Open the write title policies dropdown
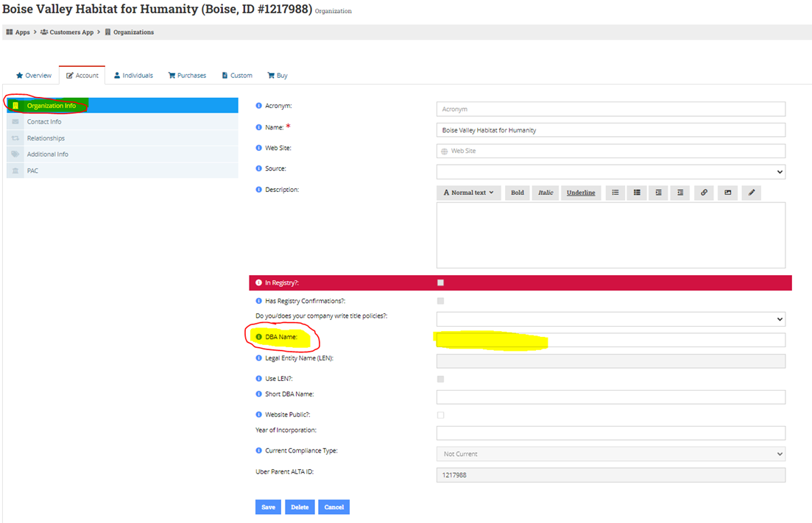 [x=611, y=319]
